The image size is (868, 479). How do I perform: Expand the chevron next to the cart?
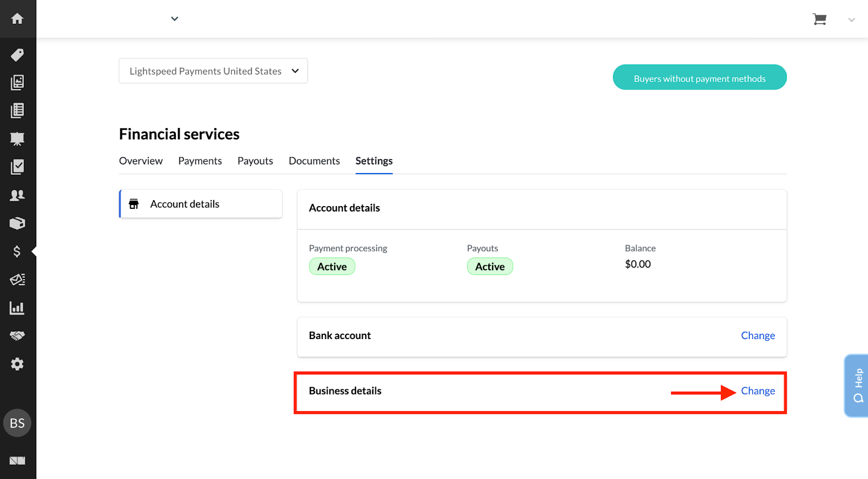852,20
